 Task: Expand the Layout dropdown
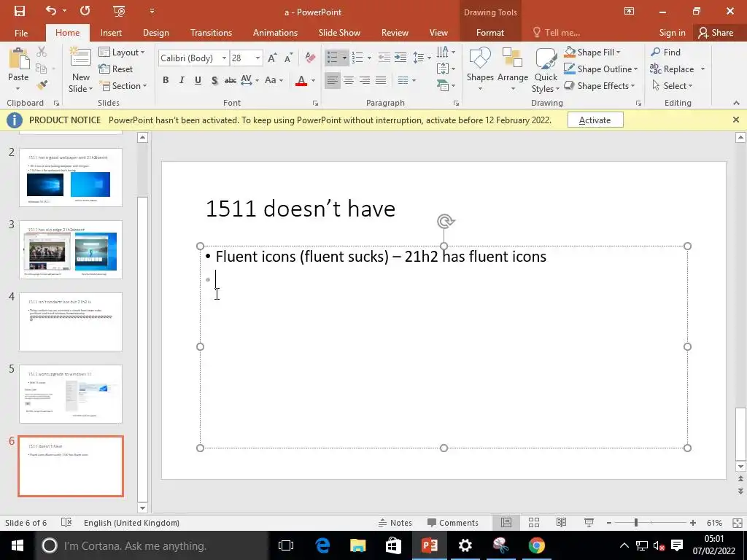pyautogui.click(x=122, y=52)
